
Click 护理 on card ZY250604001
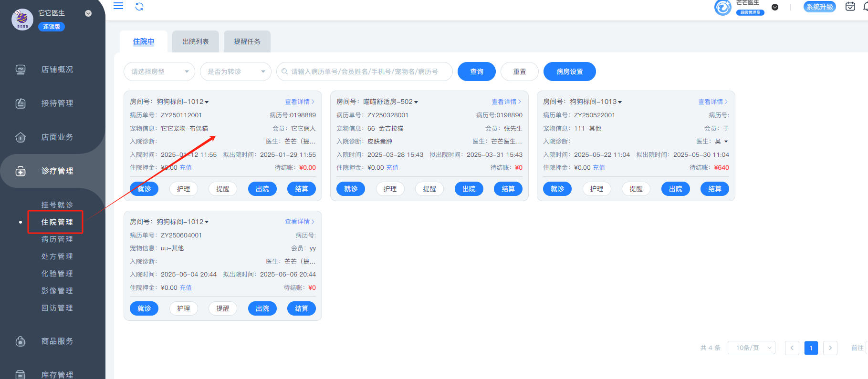click(x=184, y=308)
